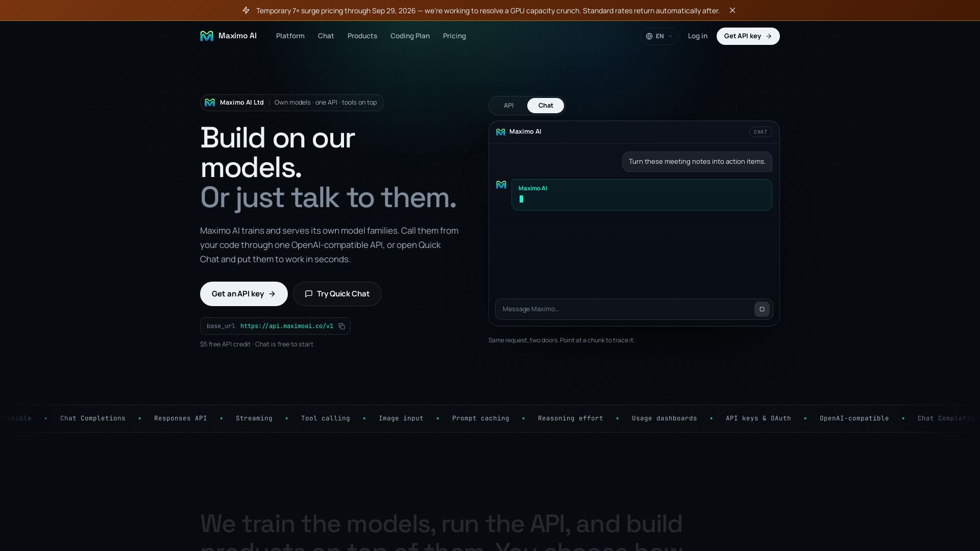Click the CHAT badge in the demo header
980x551 pixels.
point(761,132)
